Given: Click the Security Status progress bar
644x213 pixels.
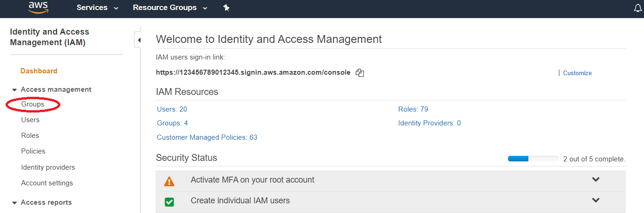Looking at the screenshot, I should coord(533,159).
